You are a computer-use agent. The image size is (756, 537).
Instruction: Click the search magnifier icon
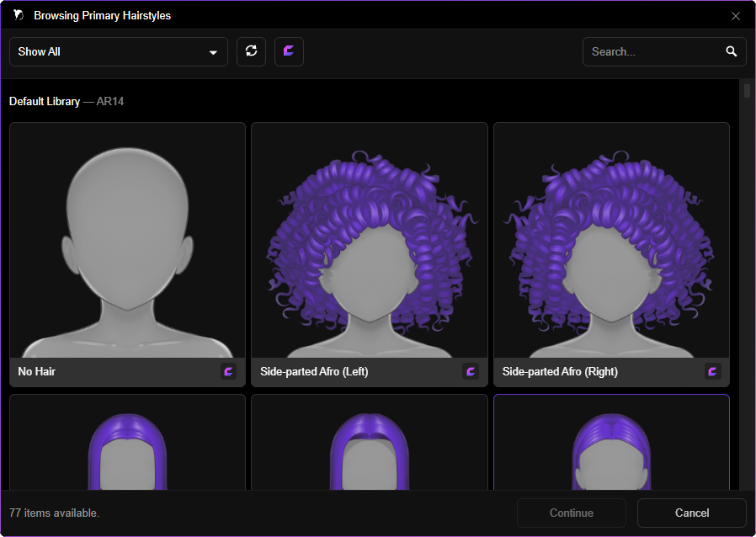point(732,51)
